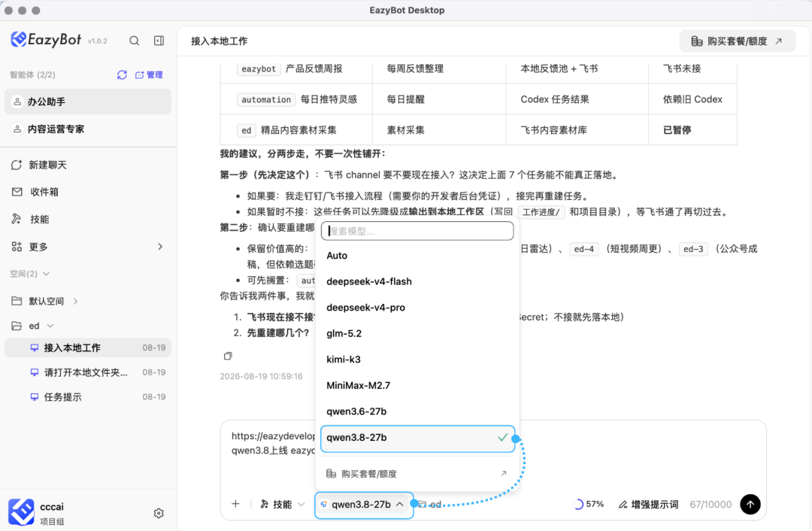
Task: Pick qwen3.6-27b model
Action: pos(417,411)
